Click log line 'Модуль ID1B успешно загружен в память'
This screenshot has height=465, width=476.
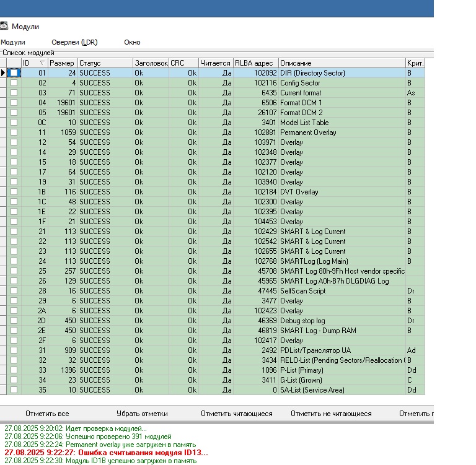(100, 461)
